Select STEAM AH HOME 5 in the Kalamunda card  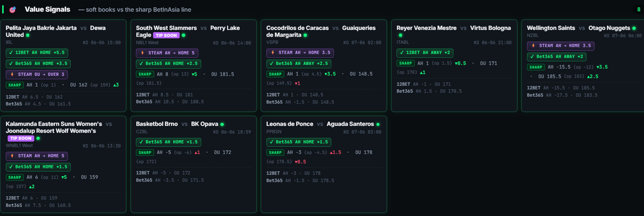click(36, 156)
